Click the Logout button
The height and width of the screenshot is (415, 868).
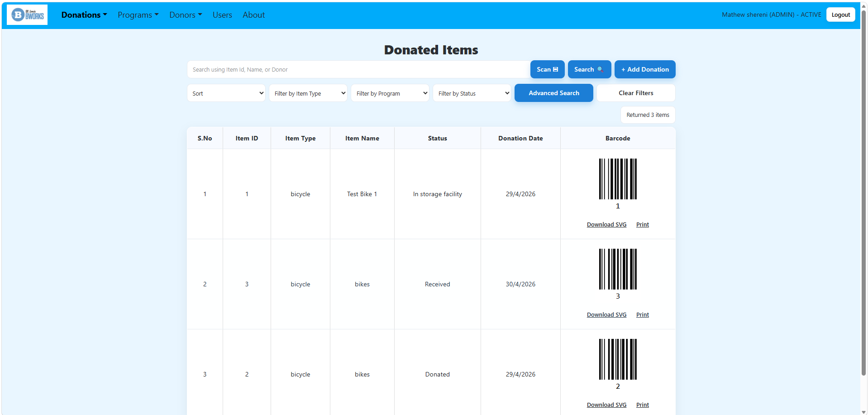[x=840, y=14]
